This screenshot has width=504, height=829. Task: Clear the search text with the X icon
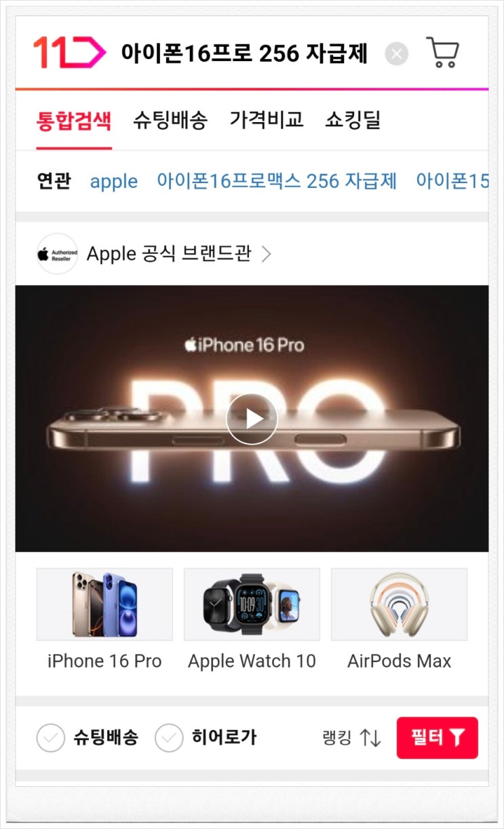coord(397,54)
